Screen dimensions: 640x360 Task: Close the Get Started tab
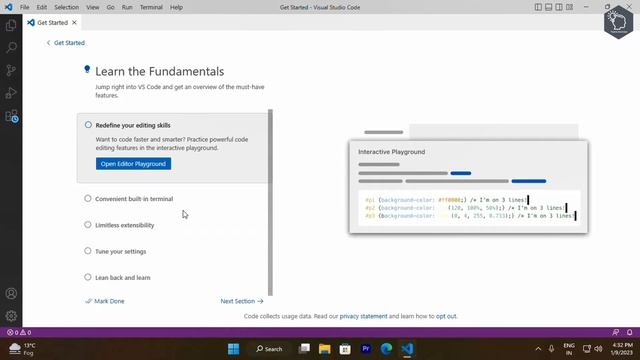tap(74, 22)
